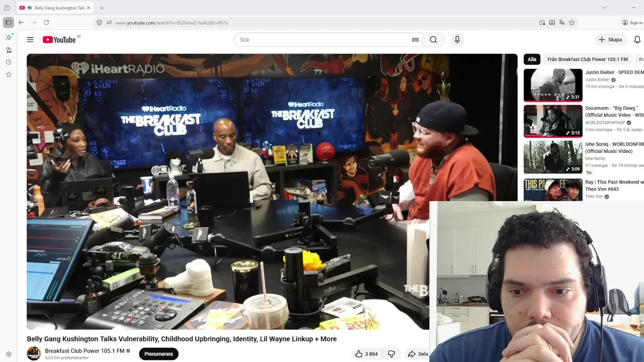Select the Alla filter chip

click(x=532, y=59)
